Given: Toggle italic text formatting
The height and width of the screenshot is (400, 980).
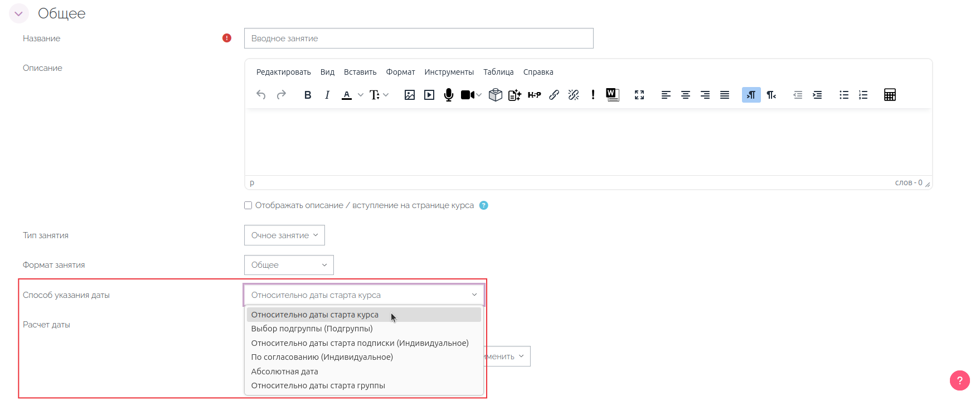Looking at the screenshot, I should coord(327,95).
